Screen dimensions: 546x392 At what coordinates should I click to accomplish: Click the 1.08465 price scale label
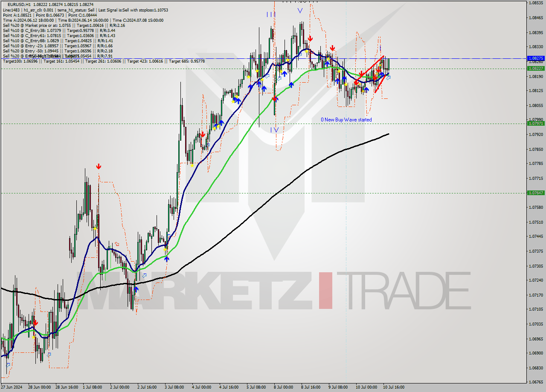click(535, 18)
